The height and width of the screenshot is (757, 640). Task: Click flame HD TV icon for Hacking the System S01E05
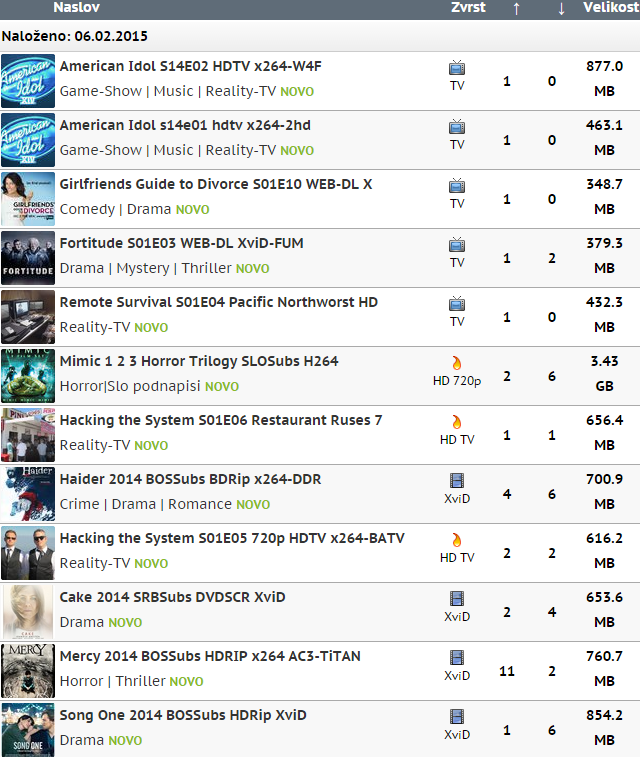457,539
